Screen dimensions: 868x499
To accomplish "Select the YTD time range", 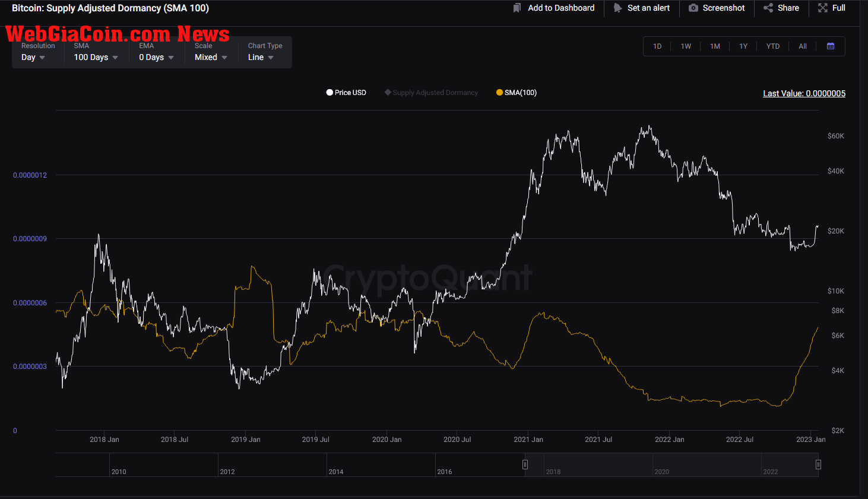I will [772, 46].
